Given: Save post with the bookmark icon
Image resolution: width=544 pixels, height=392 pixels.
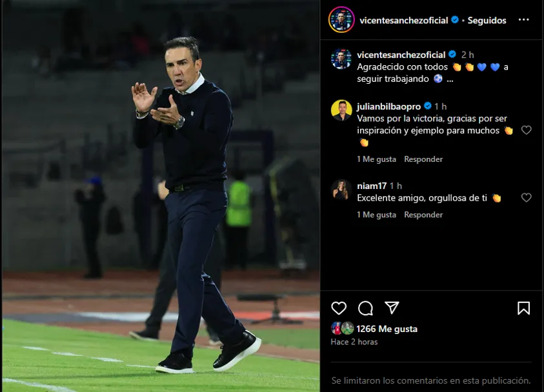Looking at the screenshot, I should pos(523,308).
